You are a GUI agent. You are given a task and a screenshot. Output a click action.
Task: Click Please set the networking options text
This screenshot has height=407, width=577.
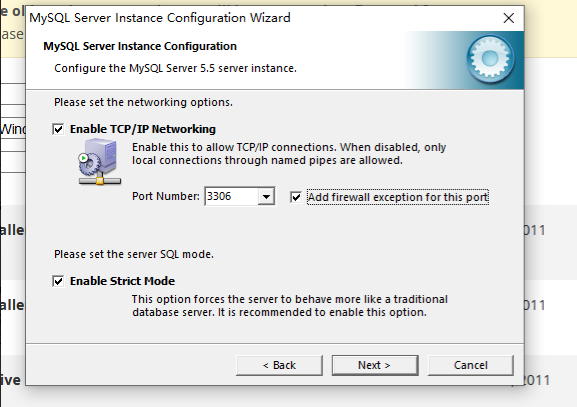pyautogui.click(x=144, y=102)
